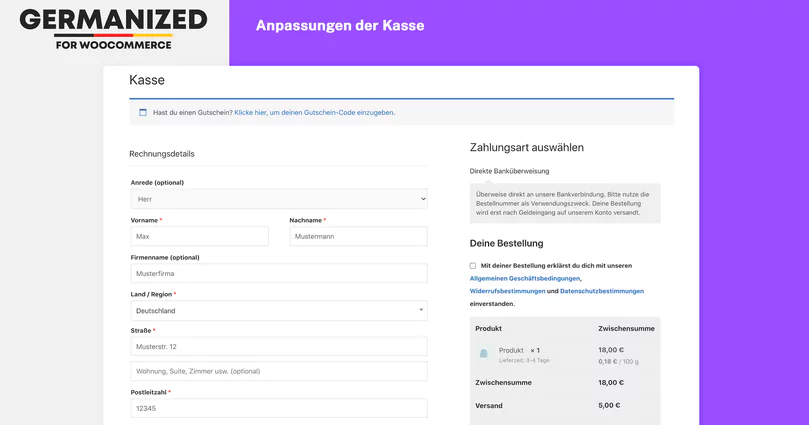Click into the Firmenname field
The height and width of the screenshot is (425, 809).
[x=279, y=273]
